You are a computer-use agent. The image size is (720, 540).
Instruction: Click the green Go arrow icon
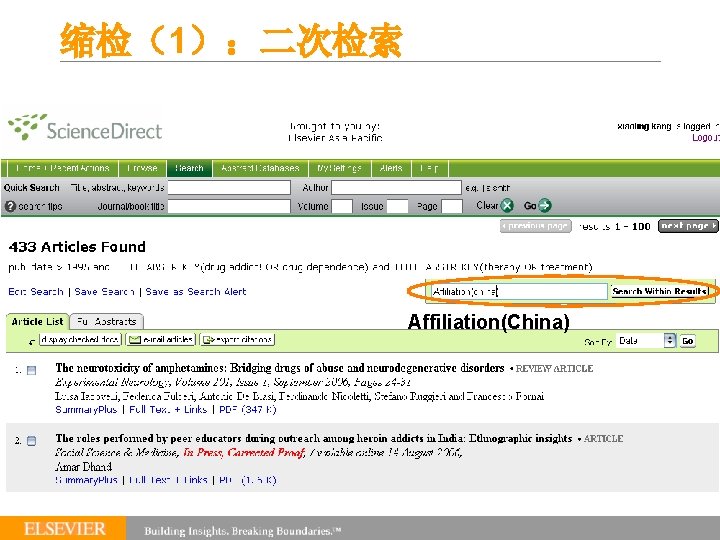545,206
